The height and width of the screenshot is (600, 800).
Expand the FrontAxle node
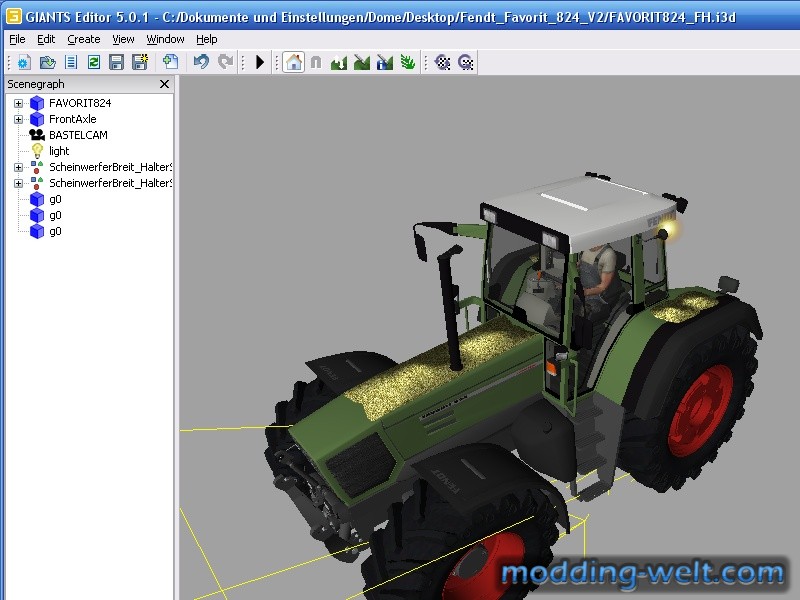click(18, 119)
